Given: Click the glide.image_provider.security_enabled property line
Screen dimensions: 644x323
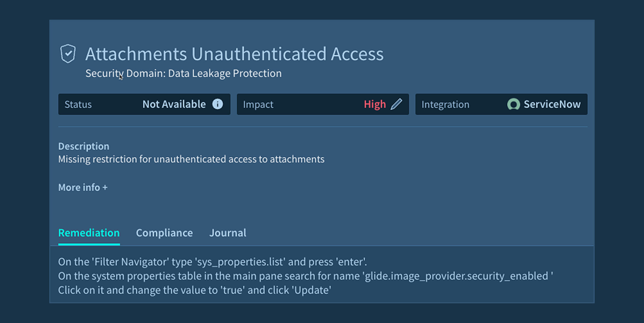Looking at the screenshot, I should 305,276.
